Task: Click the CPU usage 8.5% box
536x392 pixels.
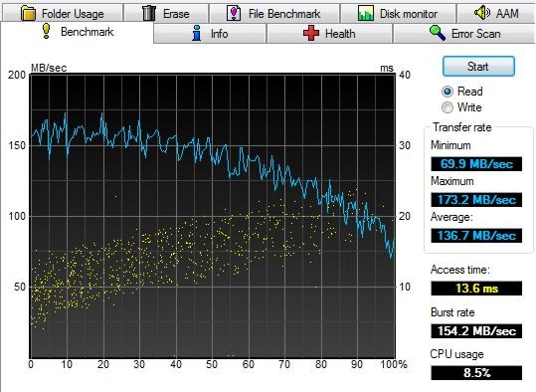Action: click(476, 372)
